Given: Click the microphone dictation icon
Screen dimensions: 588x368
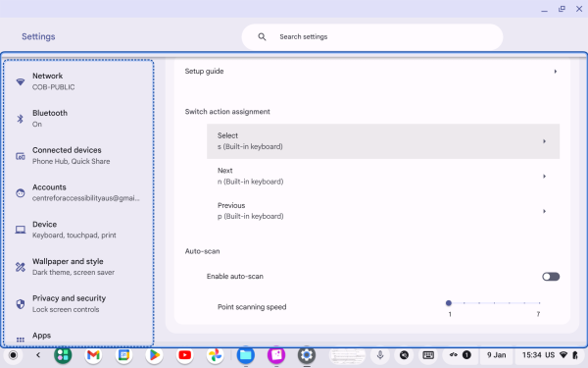Looking at the screenshot, I should (x=380, y=355).
